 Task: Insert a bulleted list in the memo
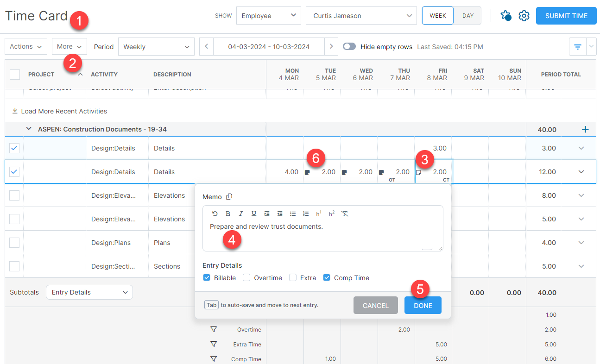click(x=292, y=213)
